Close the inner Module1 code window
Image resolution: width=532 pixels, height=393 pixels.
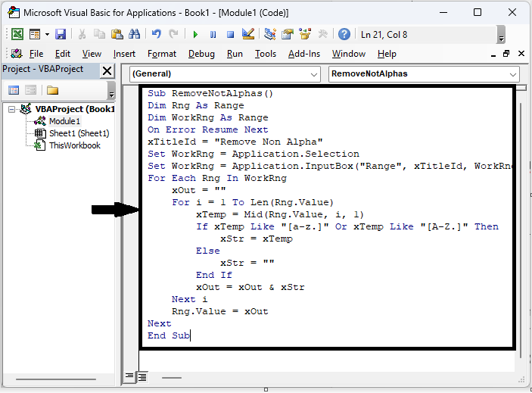pyautogui.click(x=521, y=54)
